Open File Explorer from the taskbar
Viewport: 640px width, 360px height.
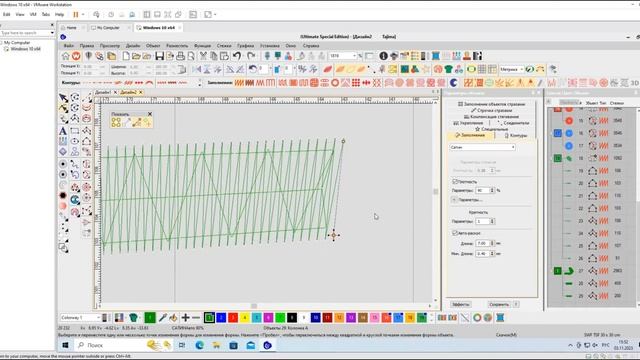(x=216, y=345)
